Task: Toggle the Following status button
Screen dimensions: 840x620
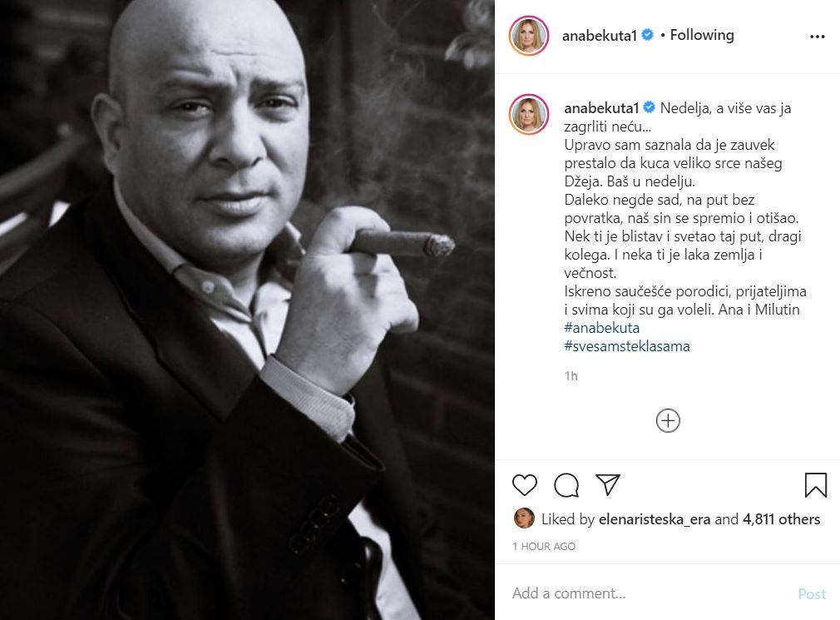Action: (702, 35)
